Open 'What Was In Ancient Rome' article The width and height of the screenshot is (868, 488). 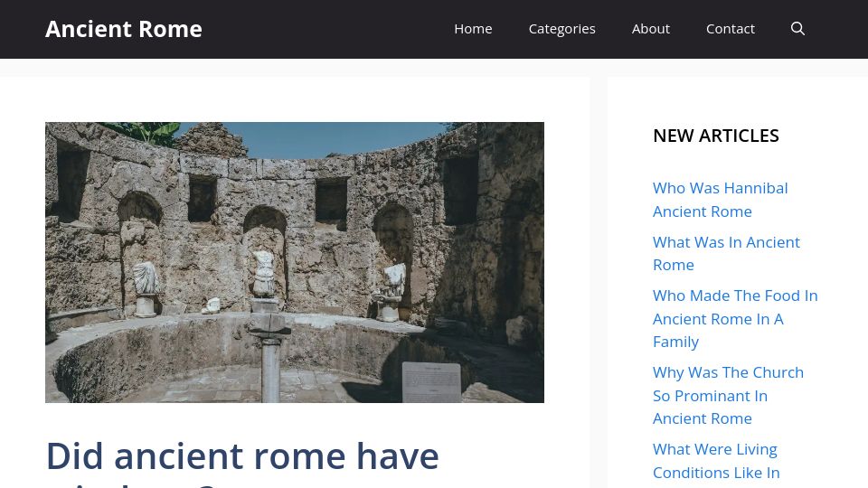726,253
